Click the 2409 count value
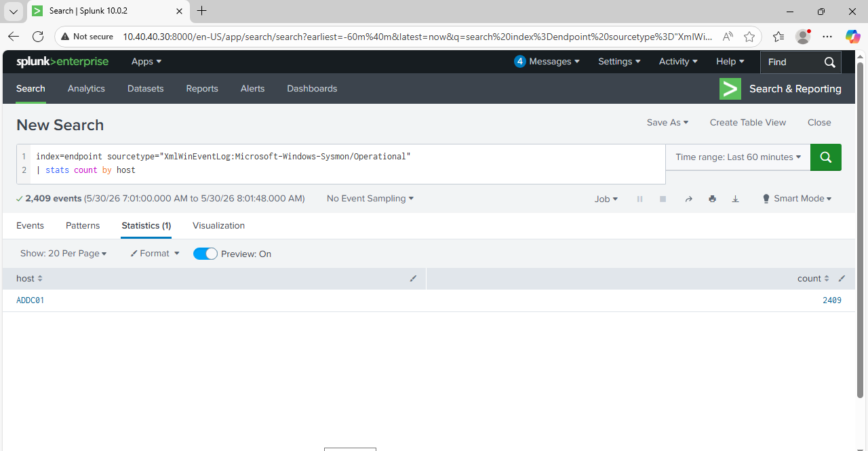 pos(832,300)
